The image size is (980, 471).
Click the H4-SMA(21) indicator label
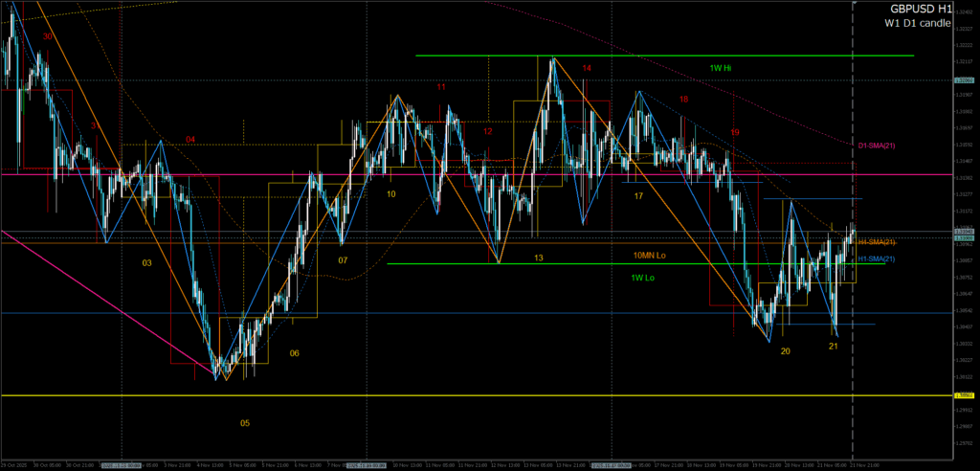pyautogui.click(x=876, y=242)
